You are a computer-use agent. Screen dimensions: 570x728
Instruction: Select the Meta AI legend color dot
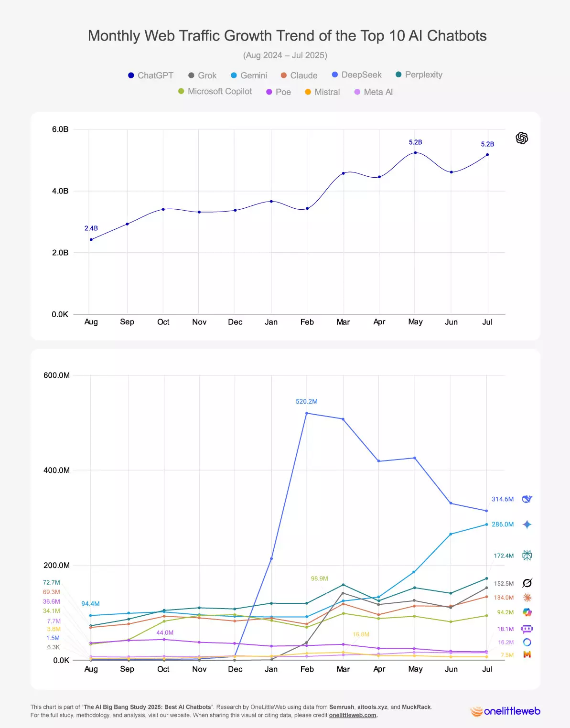click(x=357, y=92)
